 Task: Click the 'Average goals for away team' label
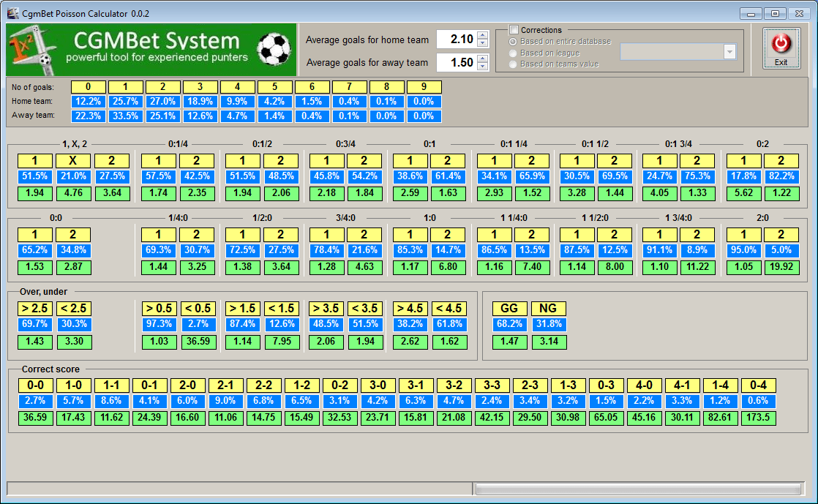tap(367, 63)
